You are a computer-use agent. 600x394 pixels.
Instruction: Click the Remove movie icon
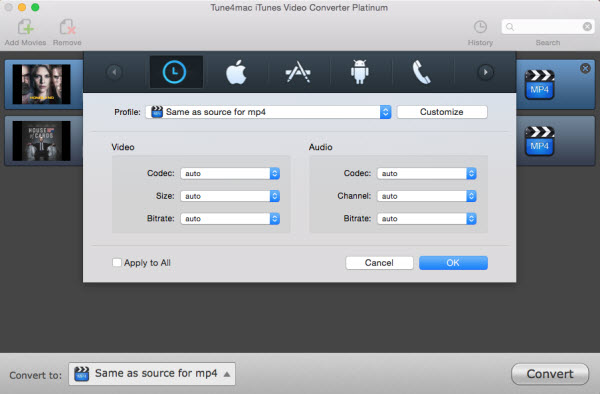tap(67, 28)
